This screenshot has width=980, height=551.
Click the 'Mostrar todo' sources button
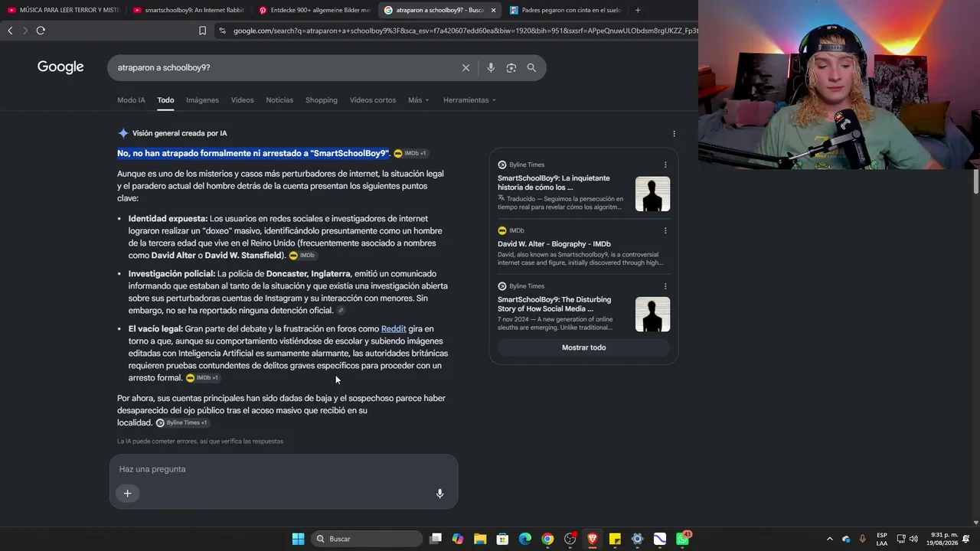pos(583,347)
